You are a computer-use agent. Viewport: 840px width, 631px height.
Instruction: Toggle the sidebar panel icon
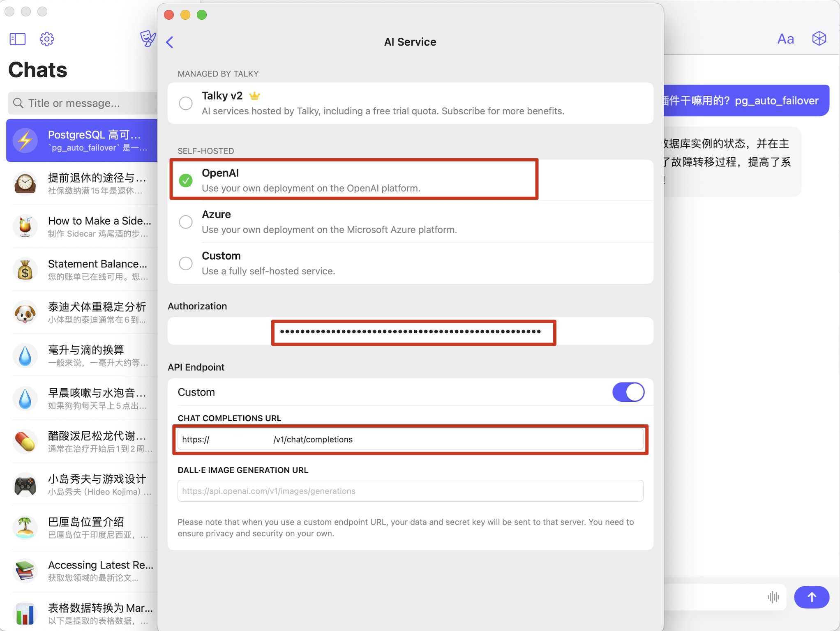coord(17,39)
